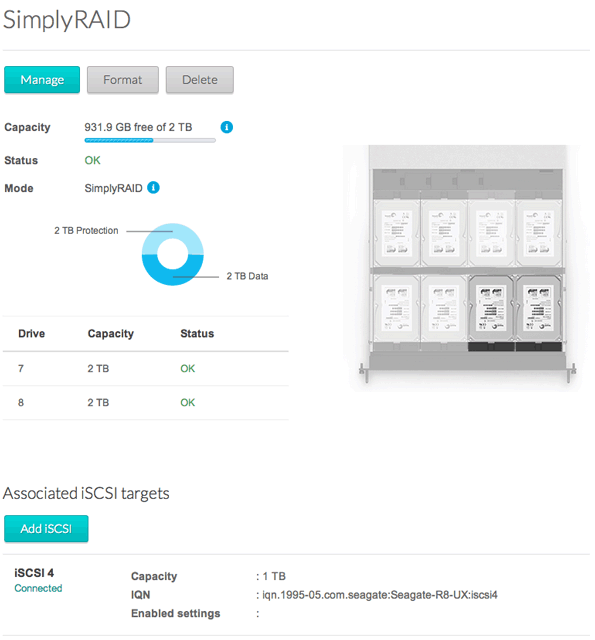Open the Capacity info icon
The width and height of the screenshot is (595, 640).
(x=227, y=127)
